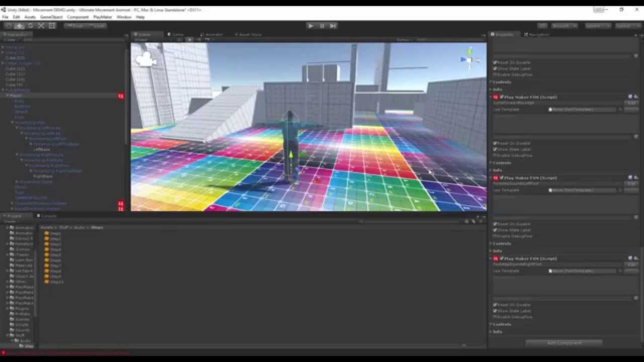The width and height of the screenshot is (644, 362).
Task: Click the Pause button in the toolbar
Action: pyautogui.click(x=322, y=26)
